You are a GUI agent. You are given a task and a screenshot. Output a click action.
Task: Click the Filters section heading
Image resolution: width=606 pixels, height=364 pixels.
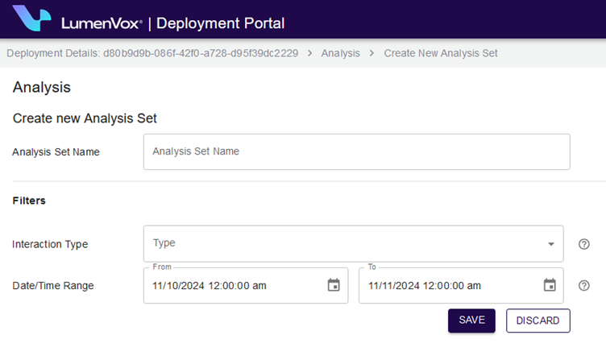pyautogui.click(x=29, y=201)
